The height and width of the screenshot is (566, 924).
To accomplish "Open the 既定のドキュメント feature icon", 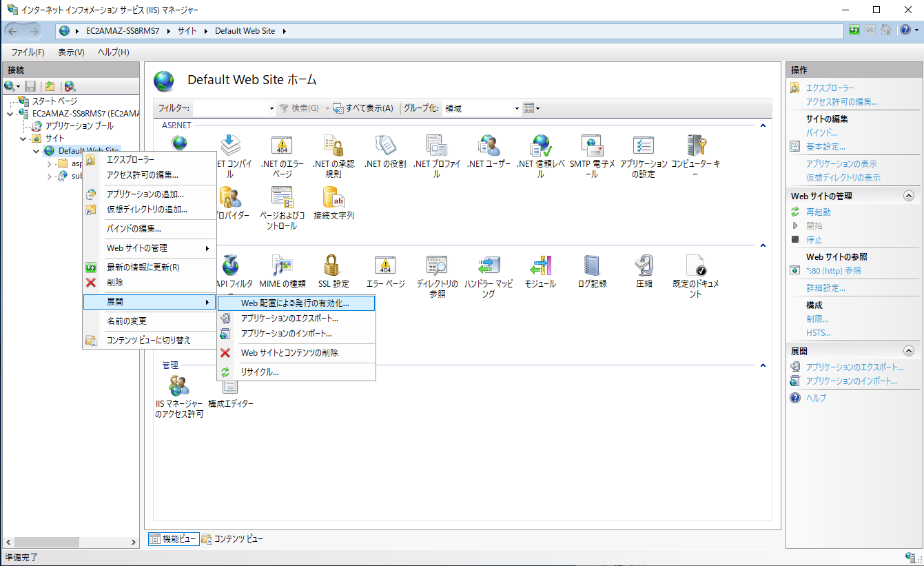I will click(x=695, y=265).
